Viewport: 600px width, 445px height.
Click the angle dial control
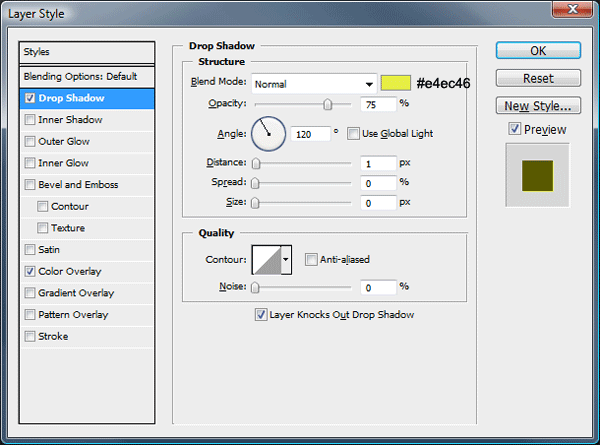268,134
